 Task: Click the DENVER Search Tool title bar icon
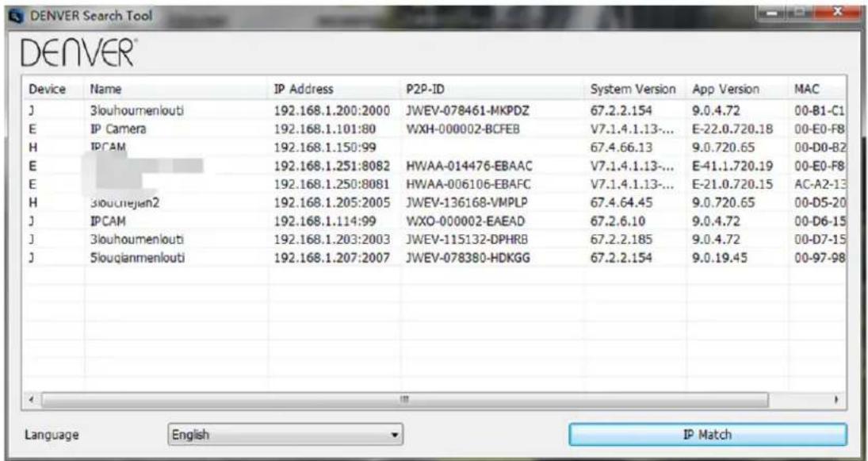tap(17, 16)
